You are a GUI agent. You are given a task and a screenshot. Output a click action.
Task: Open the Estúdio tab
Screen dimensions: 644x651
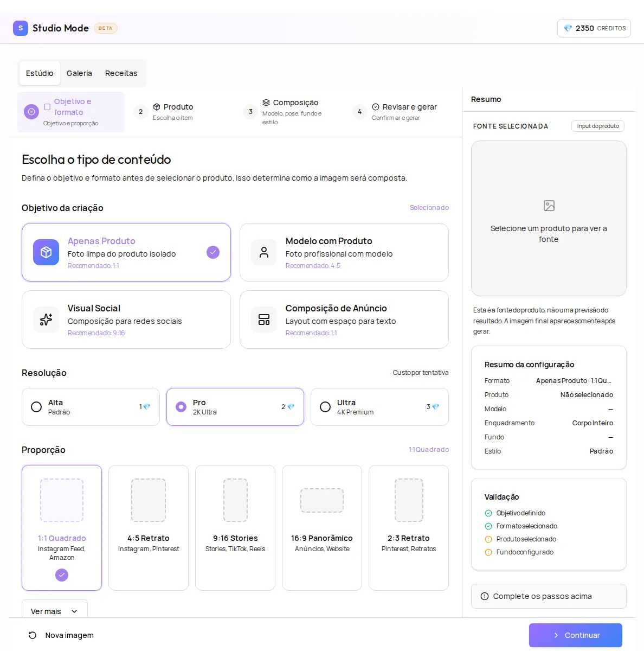pos(40,73)
